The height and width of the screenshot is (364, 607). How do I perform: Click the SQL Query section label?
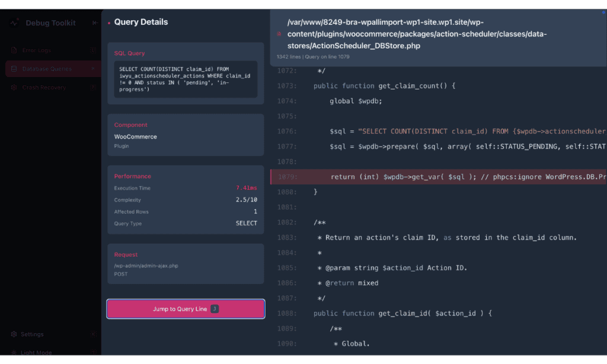[x=129, y=53]
